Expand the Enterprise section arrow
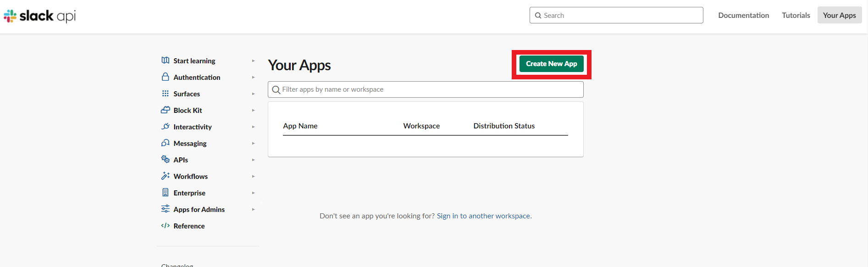868x267 pixels. tap(253, 193)
